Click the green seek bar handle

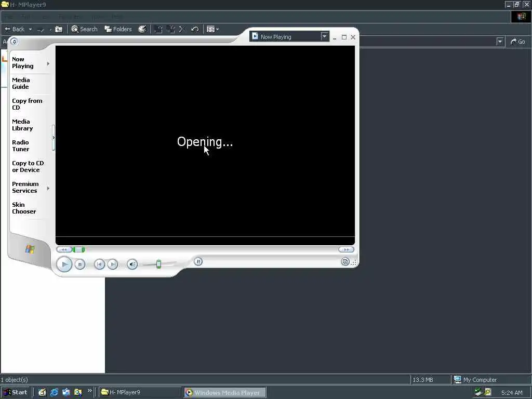(x=79, y=250)
